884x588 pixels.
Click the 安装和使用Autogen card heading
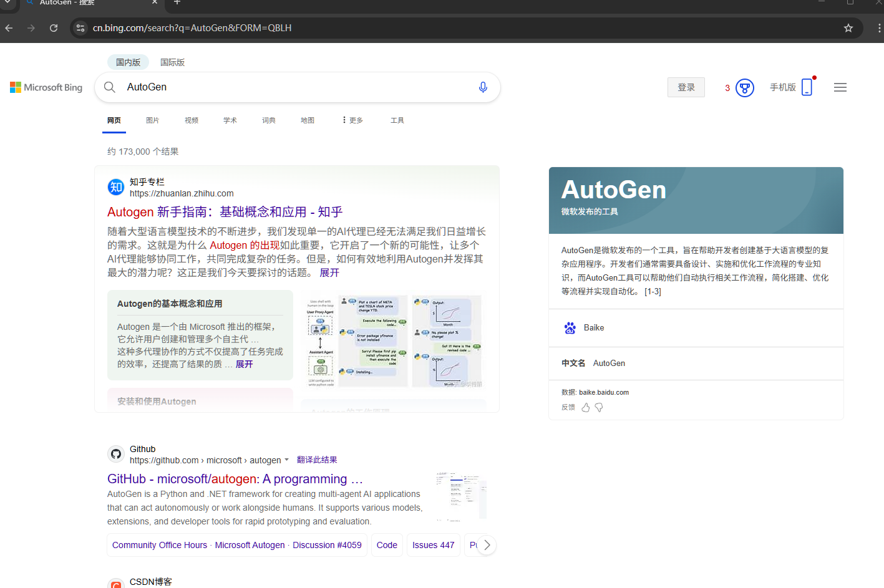157,402
